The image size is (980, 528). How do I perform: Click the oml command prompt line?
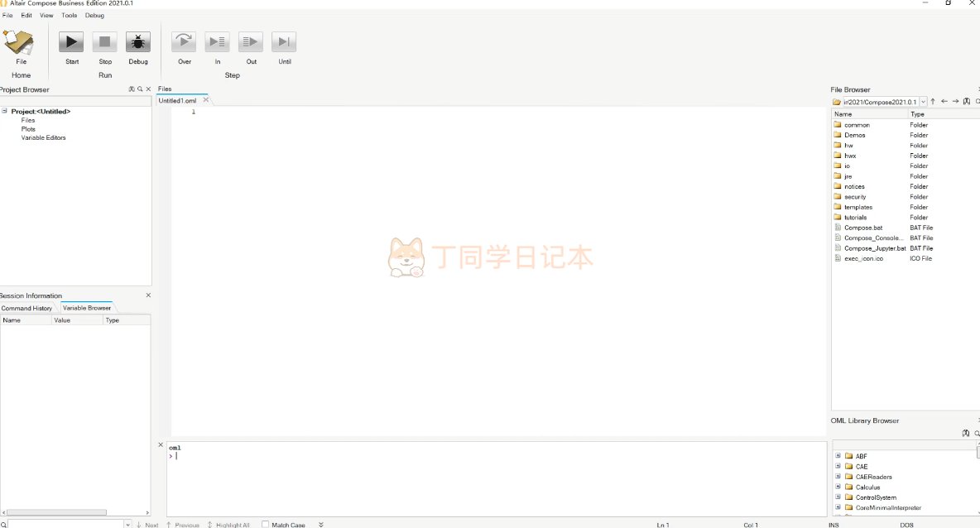point(497,455)
